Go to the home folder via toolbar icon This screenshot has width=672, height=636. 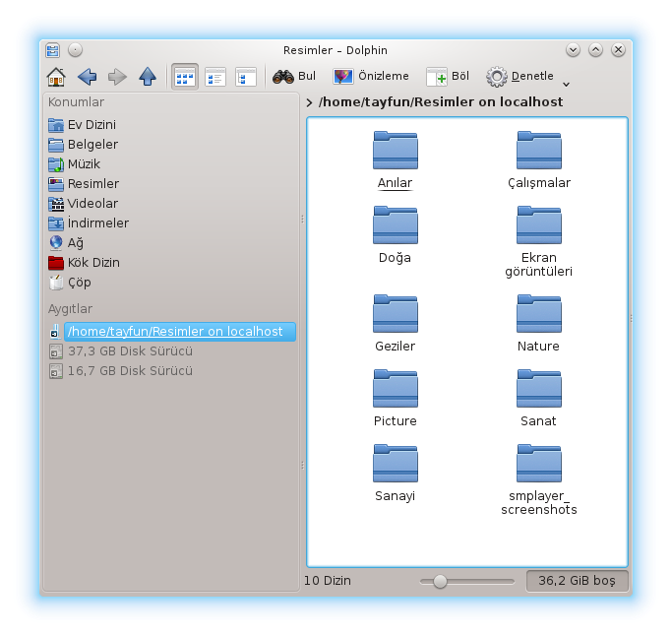point(56,77)
